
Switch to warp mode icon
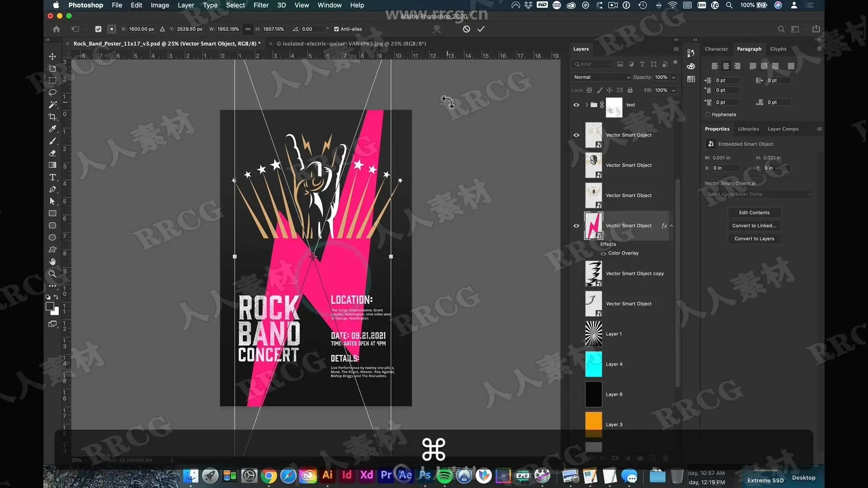click(x=437, y=29)
